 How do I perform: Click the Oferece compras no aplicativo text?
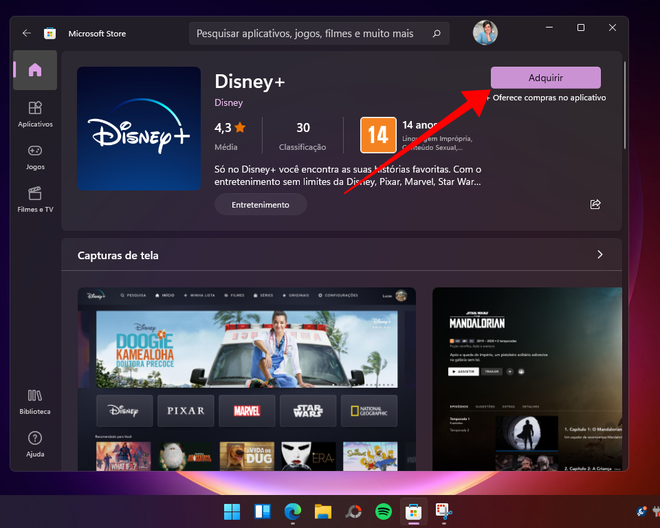[x=549, y=98]
